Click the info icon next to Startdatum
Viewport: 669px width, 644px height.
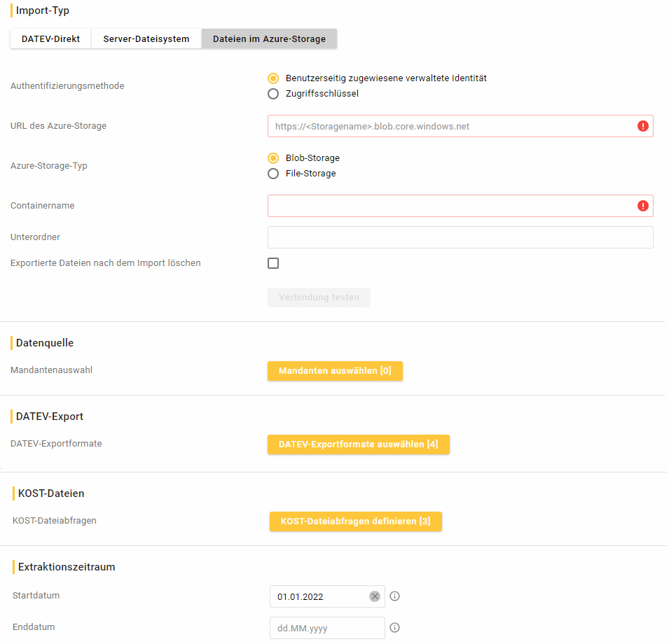pyautogui.click(x=394, y=596)
